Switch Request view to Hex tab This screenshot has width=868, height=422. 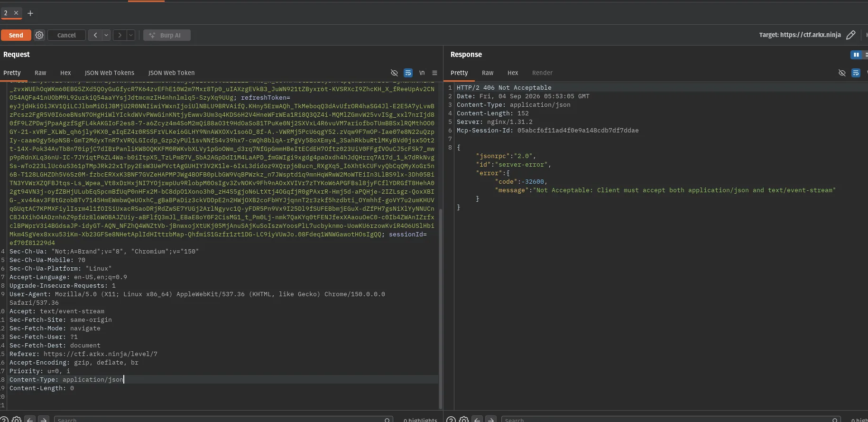point(65,73)
